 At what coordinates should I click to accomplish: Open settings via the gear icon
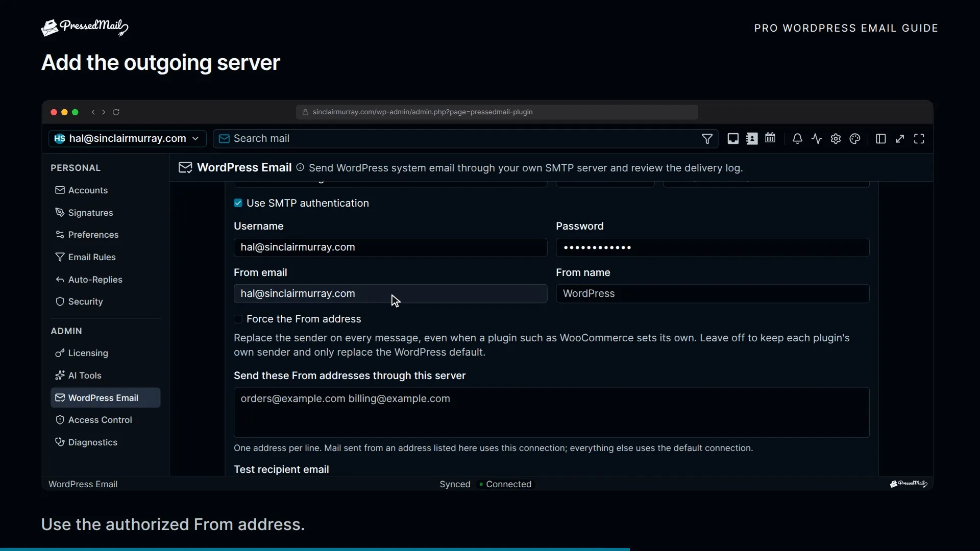pyautogui.click(x=836, y=139)
